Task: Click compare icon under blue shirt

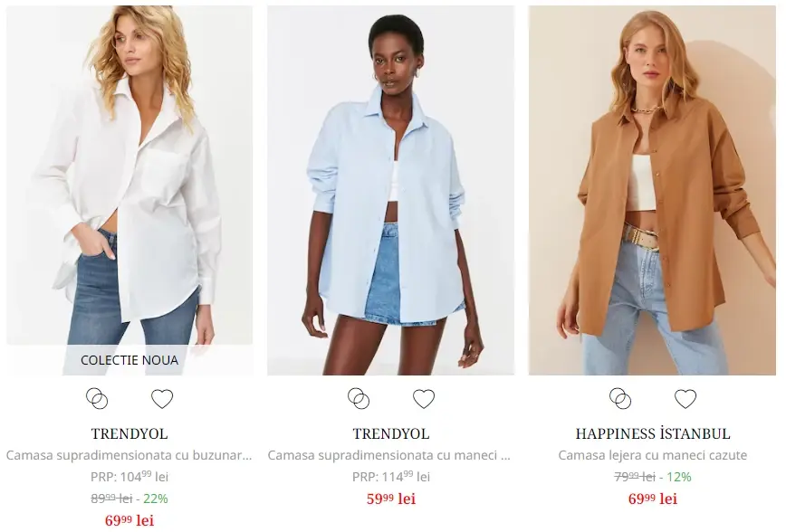Action: [x=359, y=399]
